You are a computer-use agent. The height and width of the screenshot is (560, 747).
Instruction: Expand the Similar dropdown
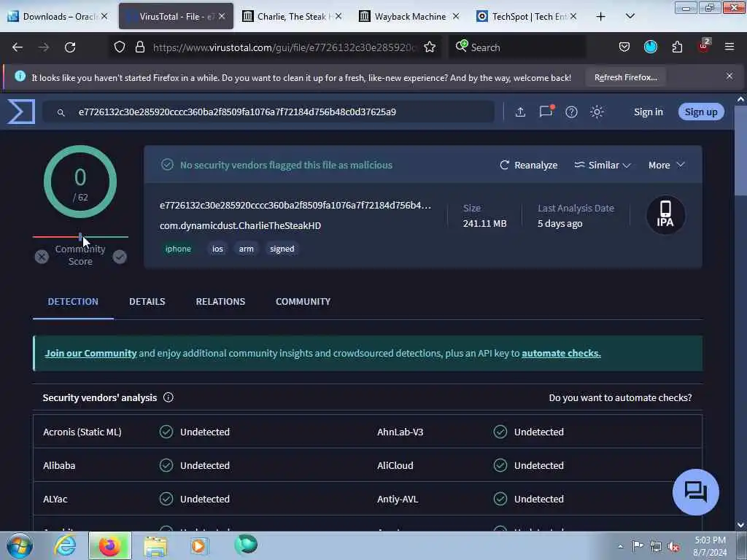click(x=602, y=165)
